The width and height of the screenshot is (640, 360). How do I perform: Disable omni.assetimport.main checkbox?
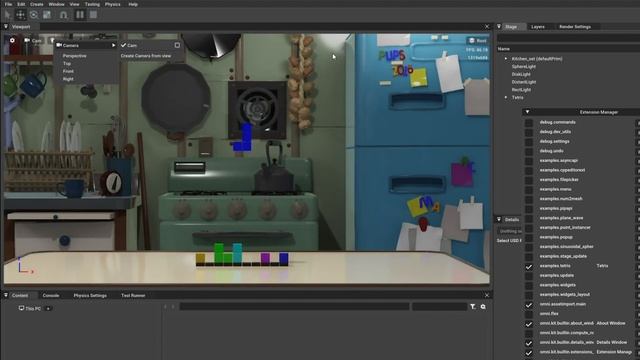click(529, 305)
